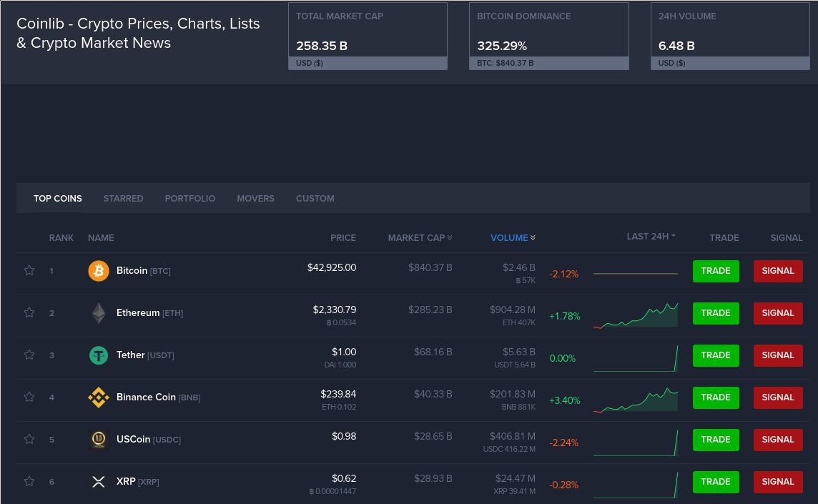Image resolution: width=818 pixels, height=504 pixels.
Task: Open the Bitcoin [BTC] coin link
Action: (144, 270)
